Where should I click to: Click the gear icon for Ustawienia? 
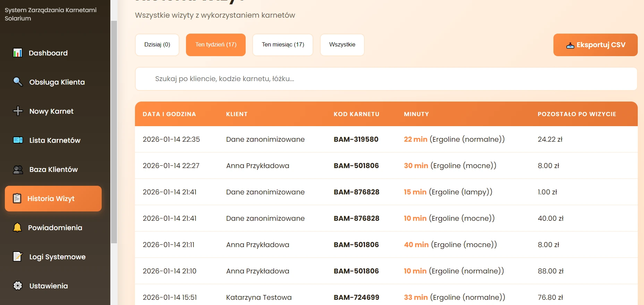pos(18,286)
